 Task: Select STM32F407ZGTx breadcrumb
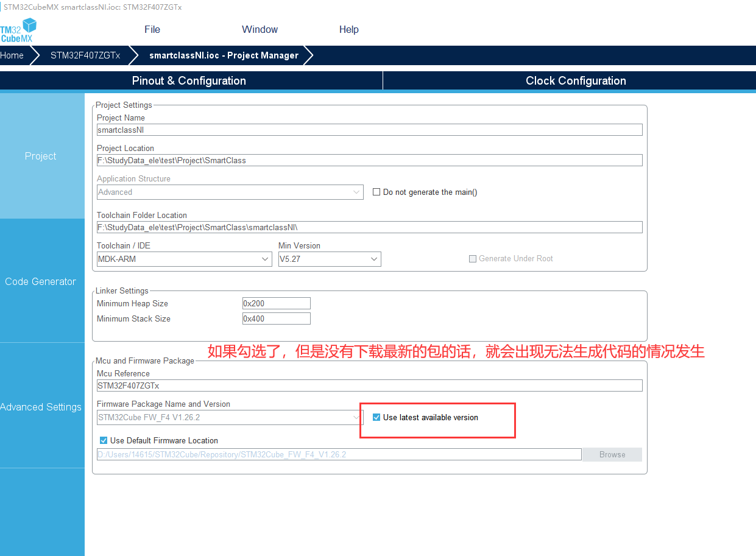click(x=85, y=55)
